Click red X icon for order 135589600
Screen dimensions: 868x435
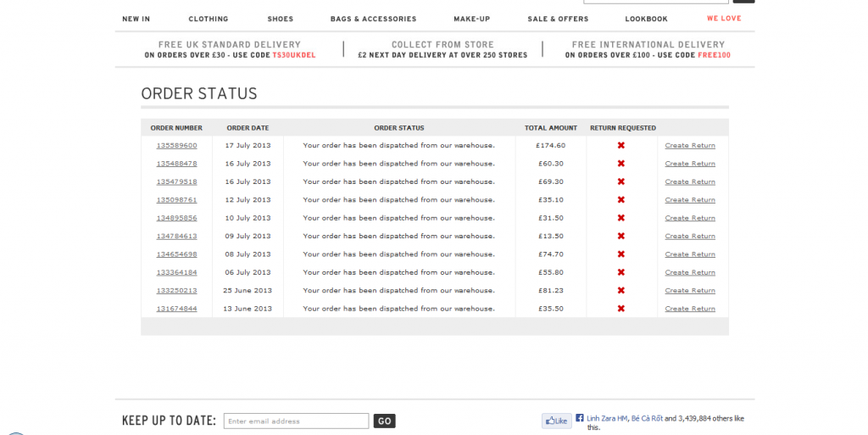point(620,145)
